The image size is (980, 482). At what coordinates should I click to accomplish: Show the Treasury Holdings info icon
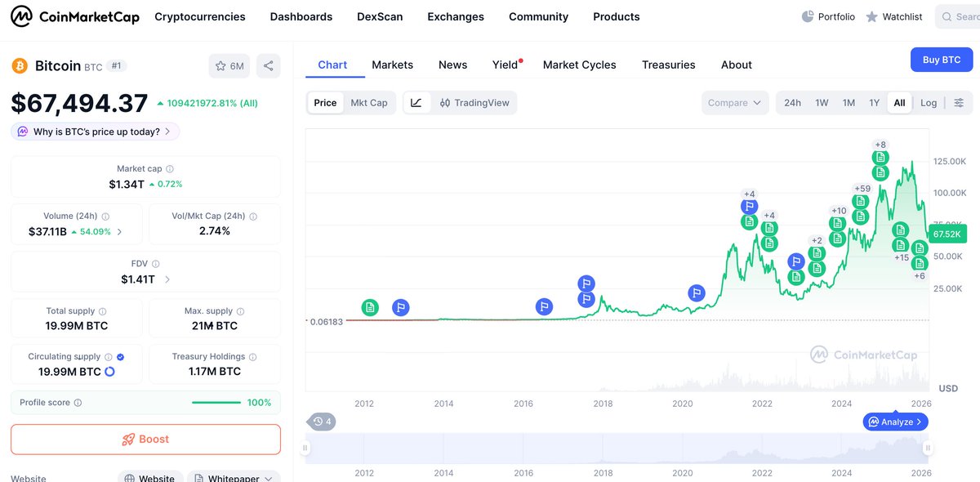[253, 357]
